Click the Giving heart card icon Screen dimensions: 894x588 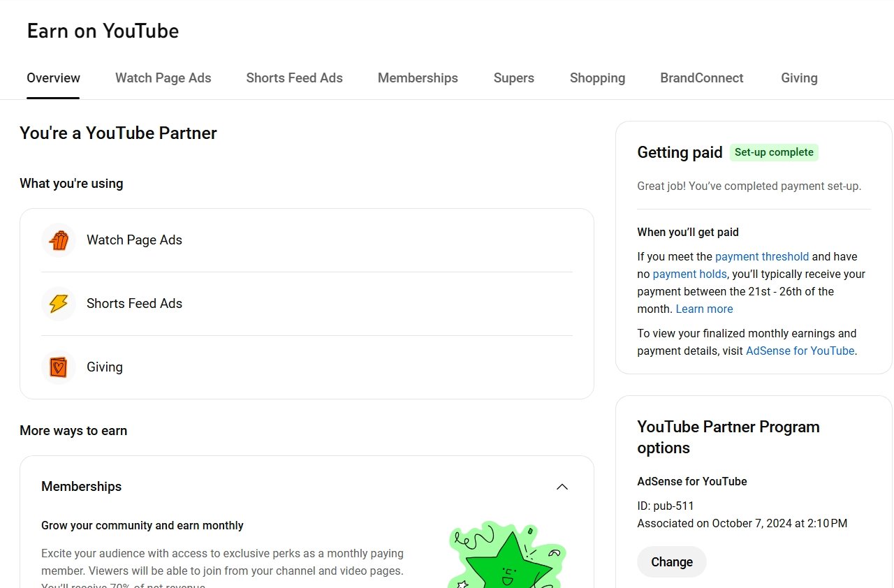59,367
